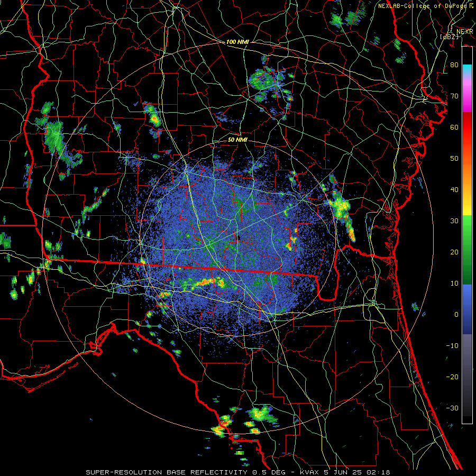Click the 20 value on dBZ scale

454,252
